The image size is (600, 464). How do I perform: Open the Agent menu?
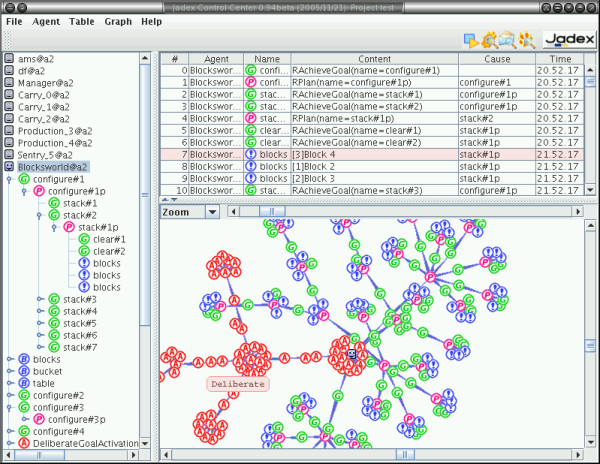click(46, 21)
